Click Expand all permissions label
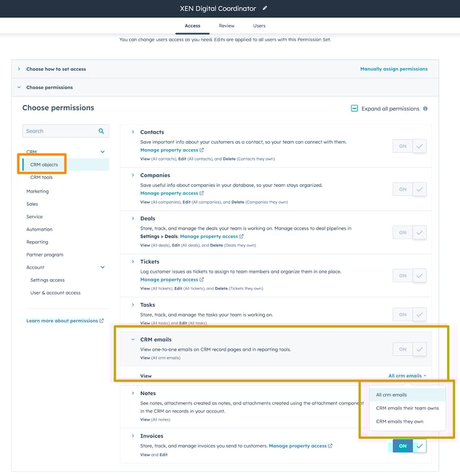 point(390,109)
